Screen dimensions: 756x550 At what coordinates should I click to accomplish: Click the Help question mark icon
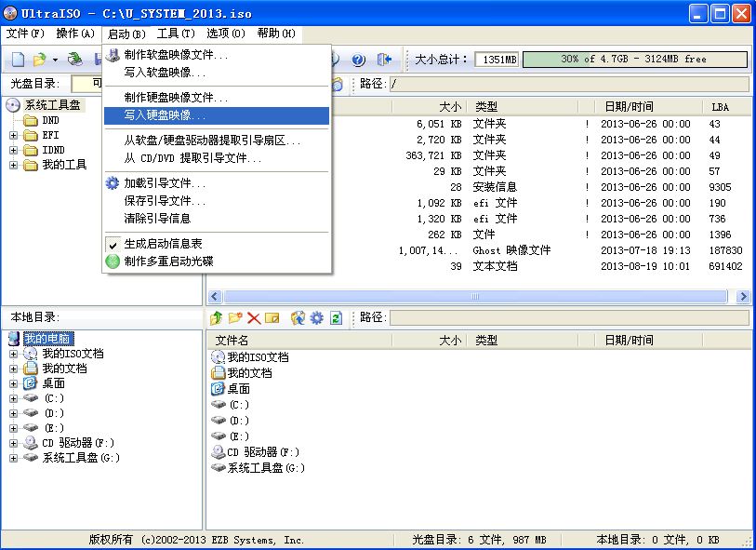[357, 60]
